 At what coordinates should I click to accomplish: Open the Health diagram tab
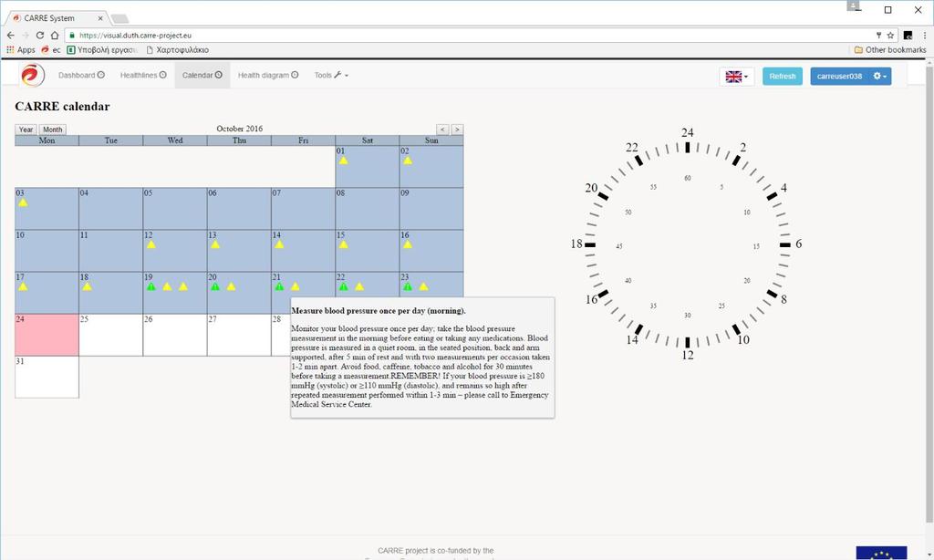[x=268, y=75]
